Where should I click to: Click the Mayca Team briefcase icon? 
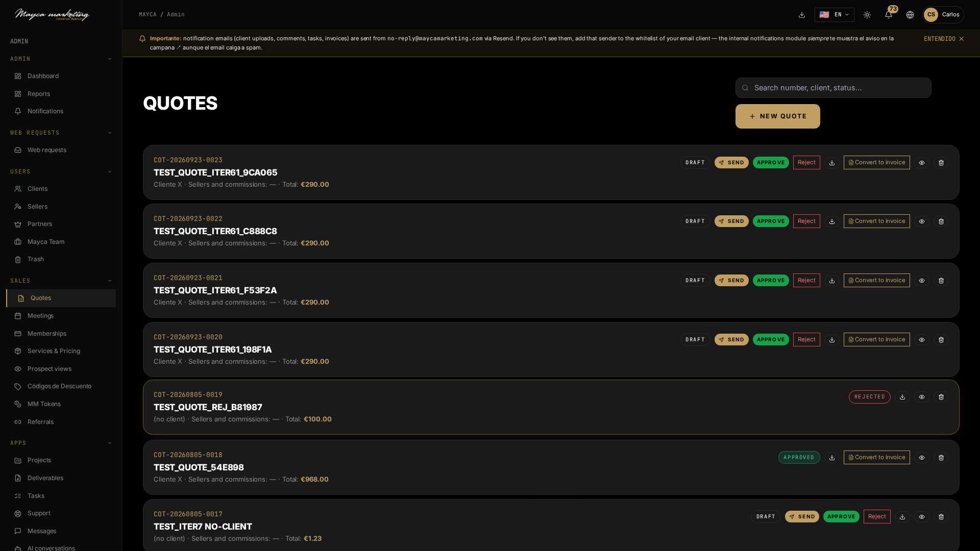[x=18, y=242]
